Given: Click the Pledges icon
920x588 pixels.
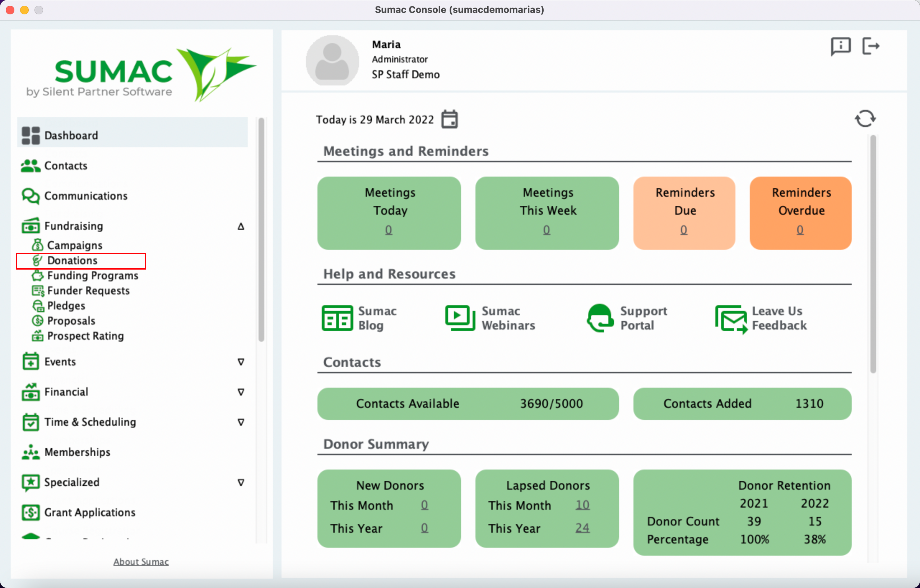Looking at the screenshot, I should click(38, 305).
